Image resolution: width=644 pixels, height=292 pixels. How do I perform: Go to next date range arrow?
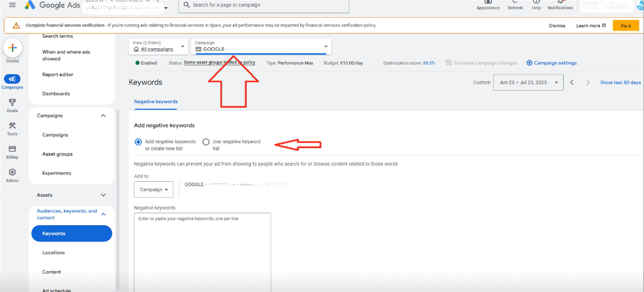[588, 82]
